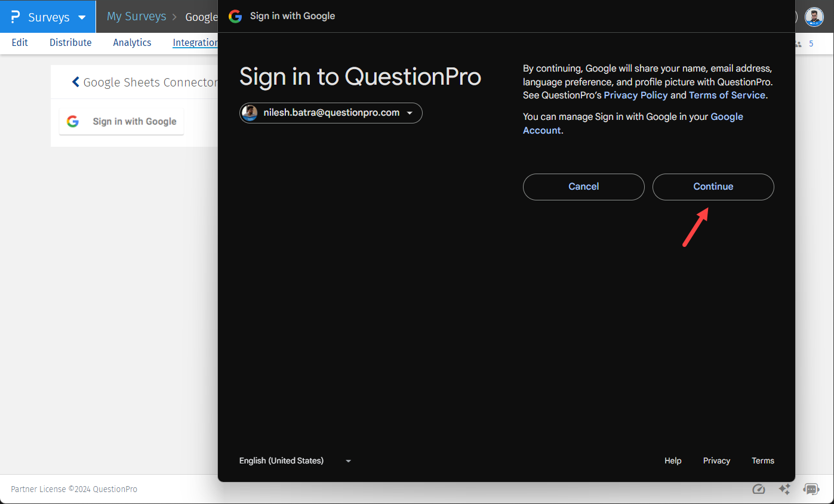Click the sparkle AI icon in footer

[x=784, y=489]
